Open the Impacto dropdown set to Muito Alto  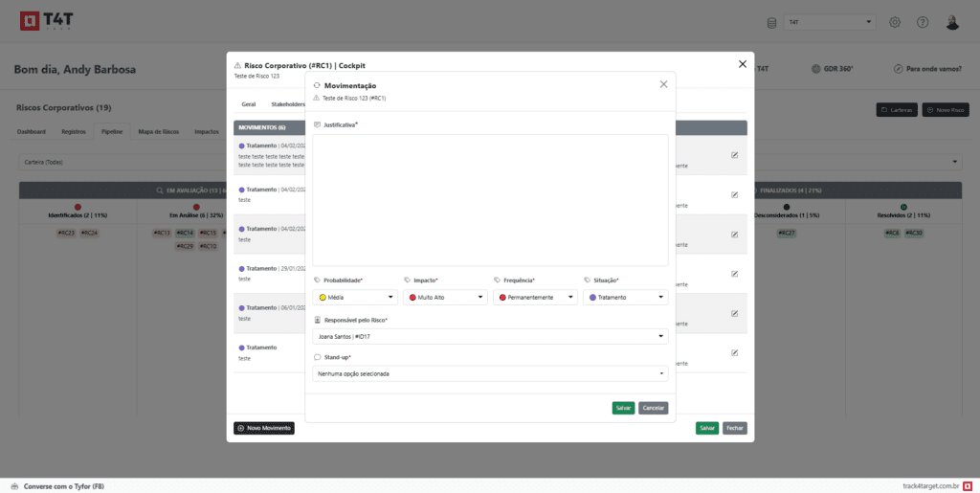(444, 298)
